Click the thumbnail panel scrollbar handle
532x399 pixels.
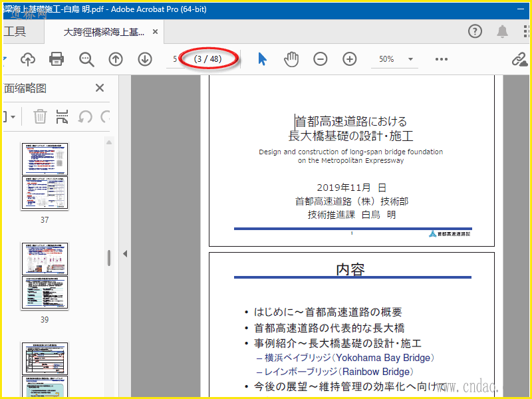point(109,258)
